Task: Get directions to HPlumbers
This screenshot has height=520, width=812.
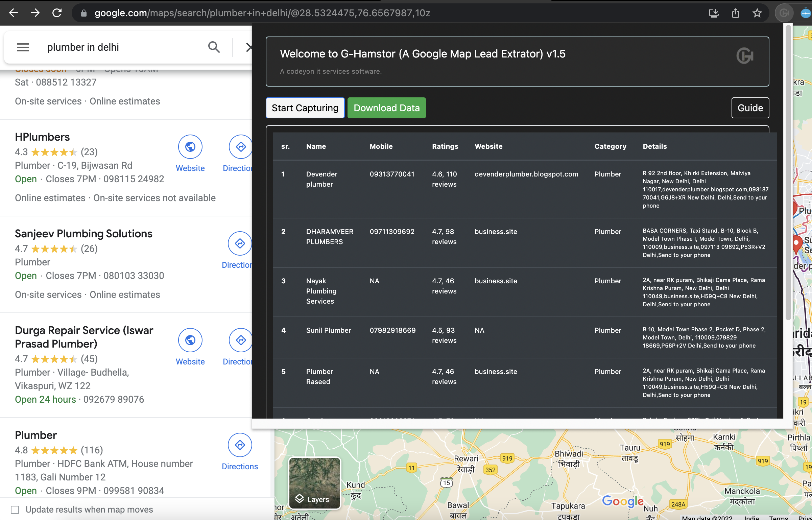Action: tap(240, 147)
